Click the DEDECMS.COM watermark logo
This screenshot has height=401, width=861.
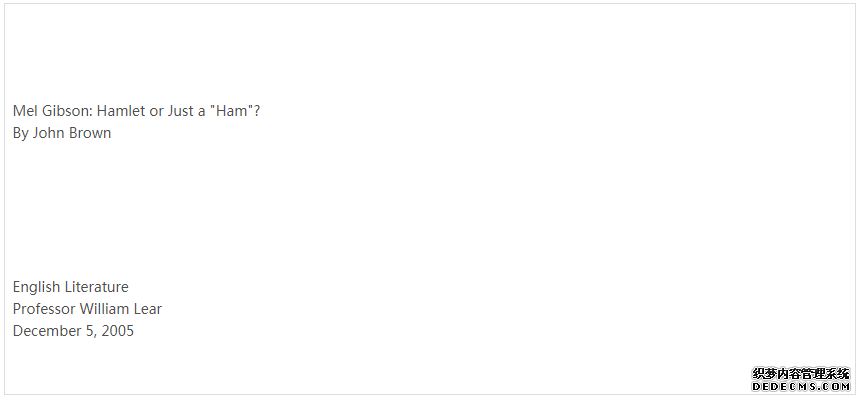coord(801,380)
